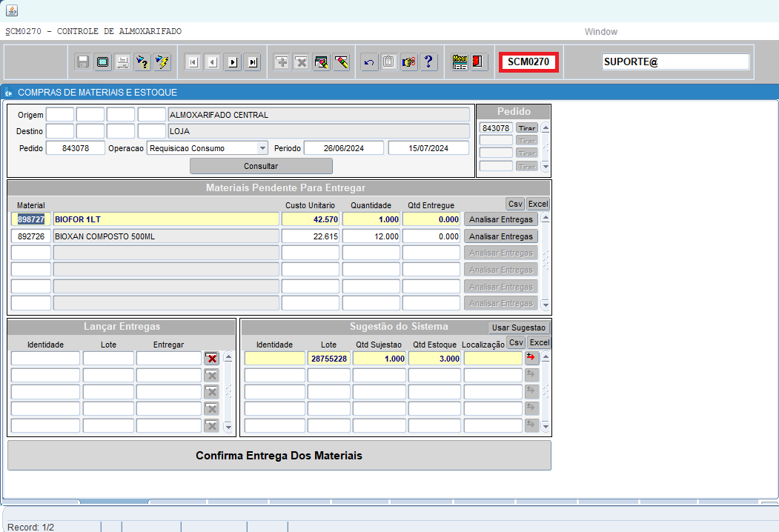Click the red X in Lançar Entregas
This screenshot has width=779, height=532.
[x=212, y=359]
